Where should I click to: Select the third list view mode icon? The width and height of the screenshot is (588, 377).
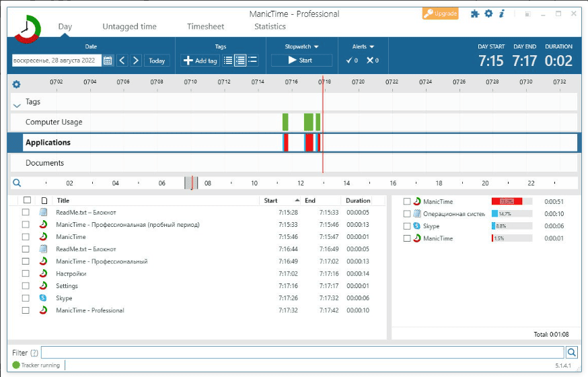[253, 60]
